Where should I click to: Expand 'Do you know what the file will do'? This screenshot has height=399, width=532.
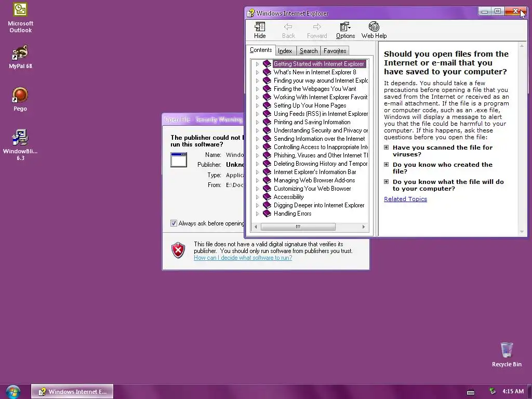point(386,181)
